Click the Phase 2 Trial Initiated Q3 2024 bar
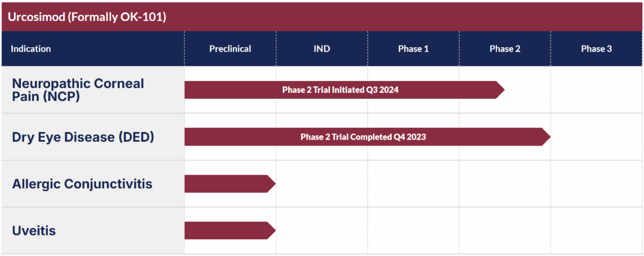This screenshot has height=256, width=644. point(345,90)
